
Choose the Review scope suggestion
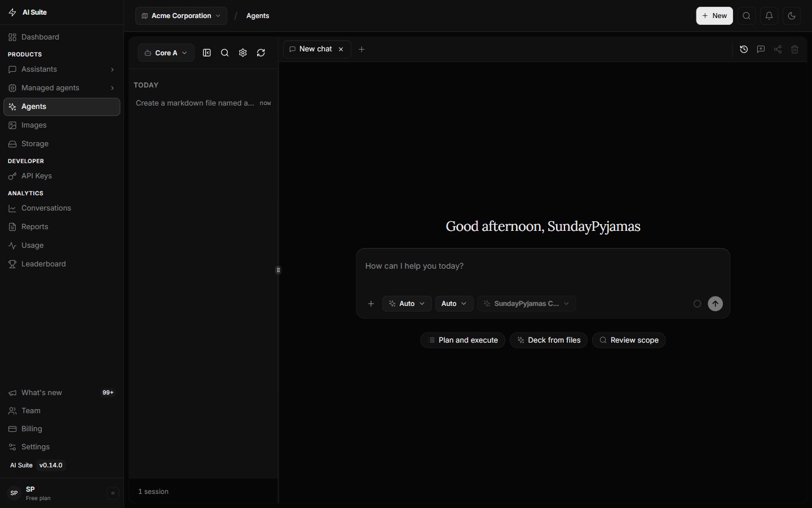point(629,340)
